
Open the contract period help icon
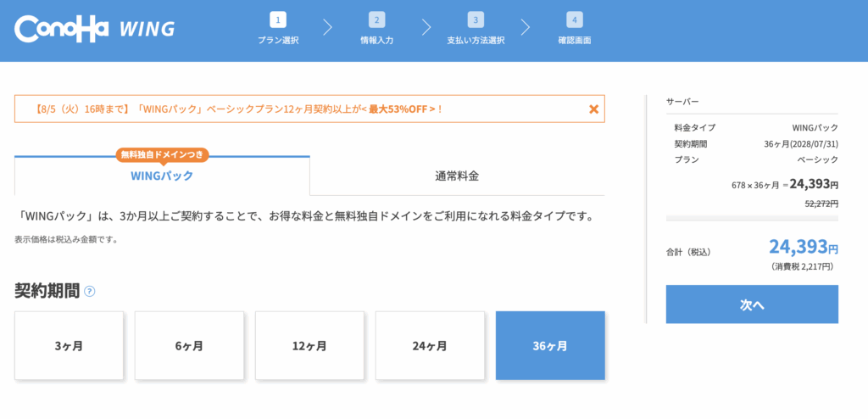pyautogui.click(x=89, y=292)
